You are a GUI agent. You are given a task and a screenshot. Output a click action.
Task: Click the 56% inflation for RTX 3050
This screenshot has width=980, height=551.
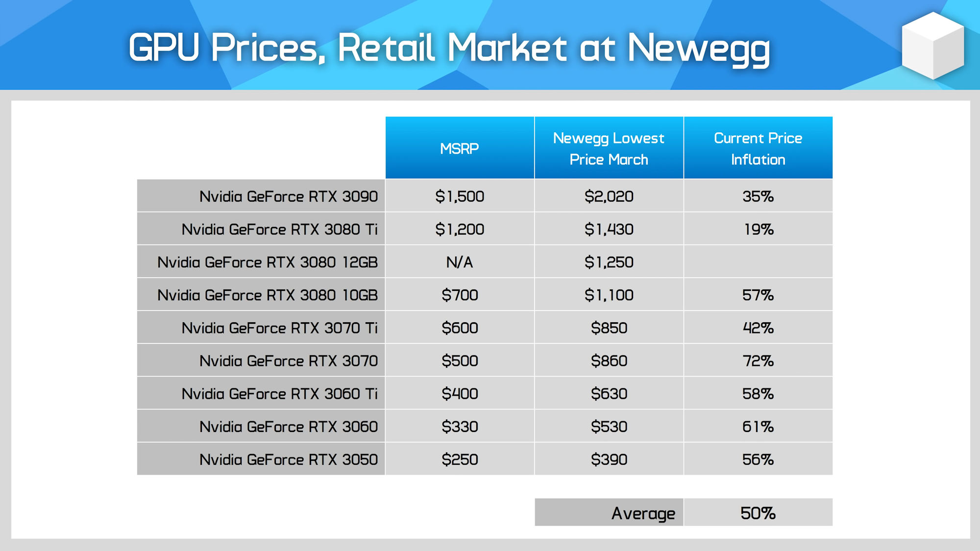pos(758,459)
